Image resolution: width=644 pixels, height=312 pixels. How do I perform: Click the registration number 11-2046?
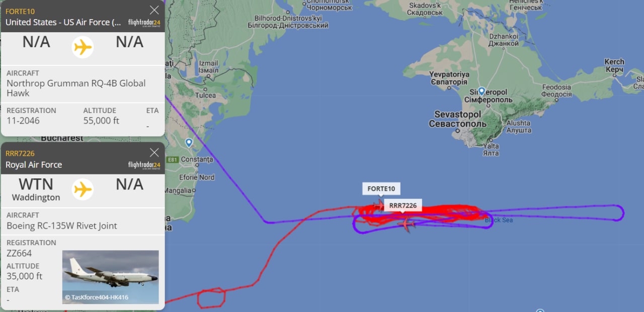tap(23, 121)
